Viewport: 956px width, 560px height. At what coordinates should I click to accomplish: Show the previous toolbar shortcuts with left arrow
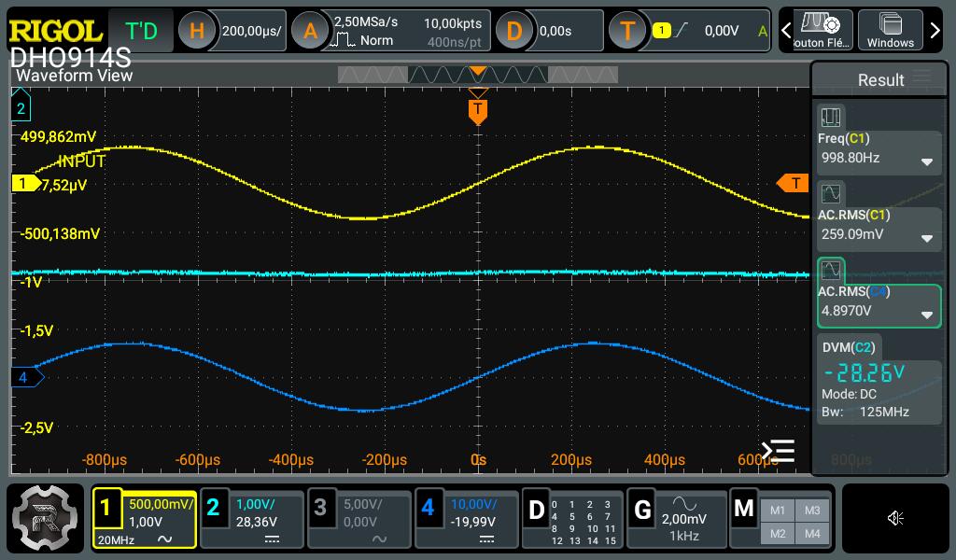(x=786, y=30)
